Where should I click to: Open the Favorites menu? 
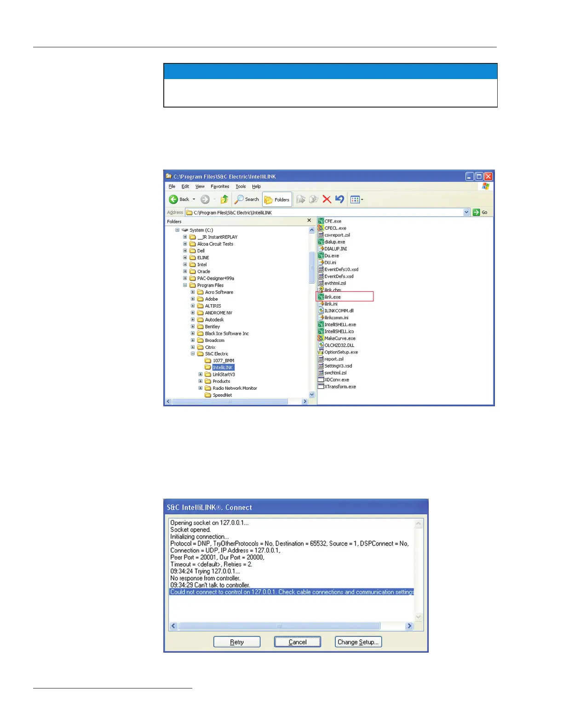point(220,187)
